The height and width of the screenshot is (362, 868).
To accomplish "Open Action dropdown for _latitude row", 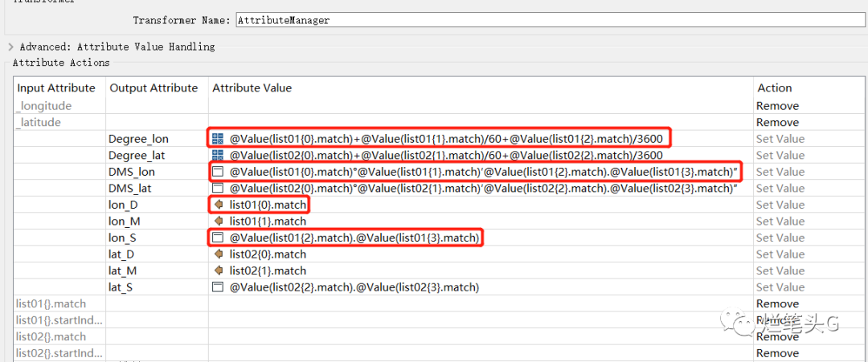I will coord(777,122).
